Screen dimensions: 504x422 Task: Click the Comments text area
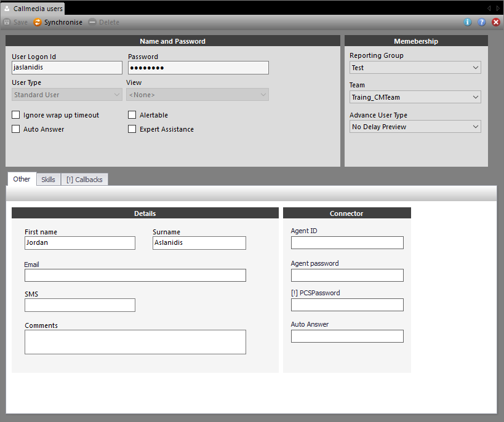(x=135, y=342)
